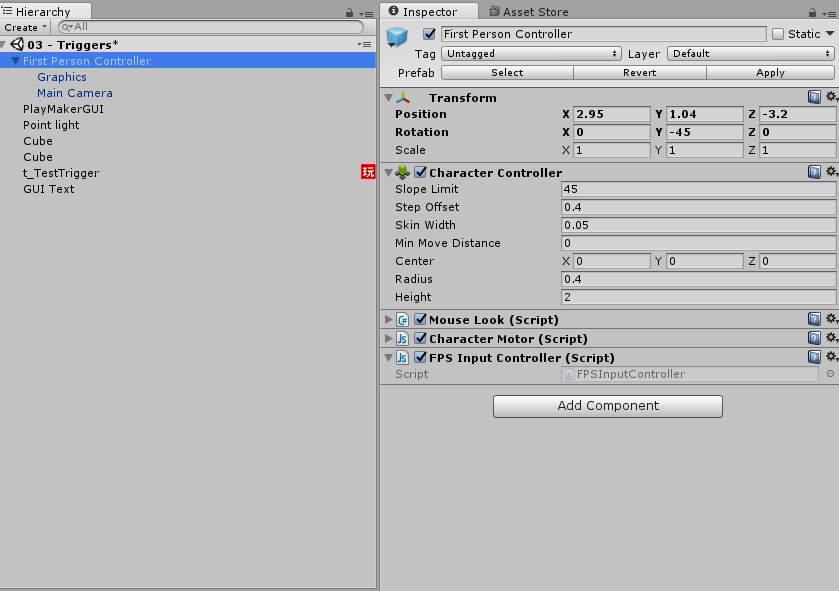The image size is (839, 591).
Task: Click the Character Controller component icon
Action: [403, 172]
